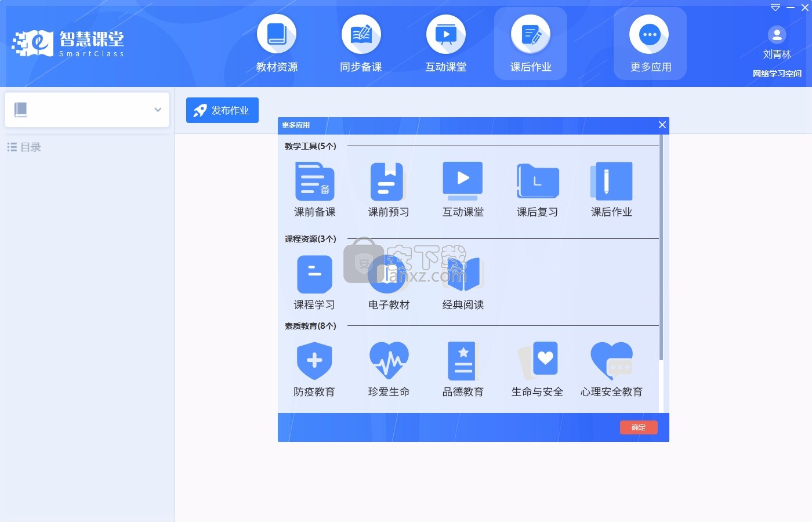Open the 品德教育 app

pos(463,369)
